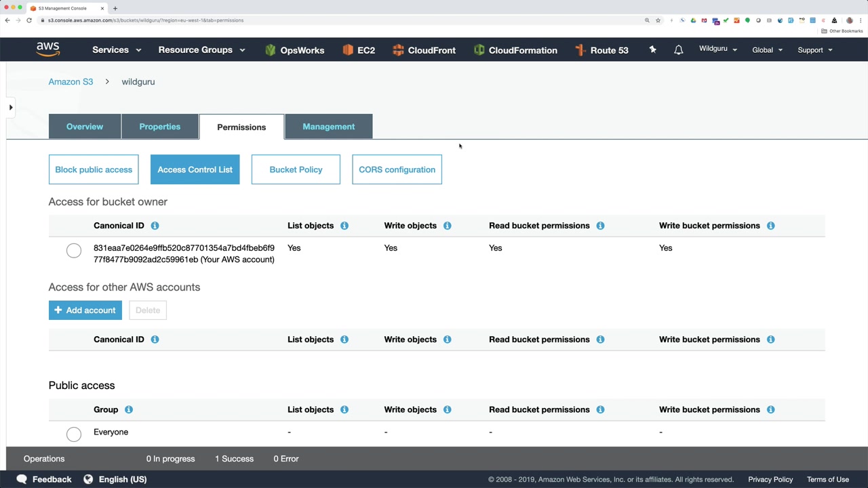Switch to the Management tab
The width and height of the screenshot is (868, 488).
coord(328,127)
